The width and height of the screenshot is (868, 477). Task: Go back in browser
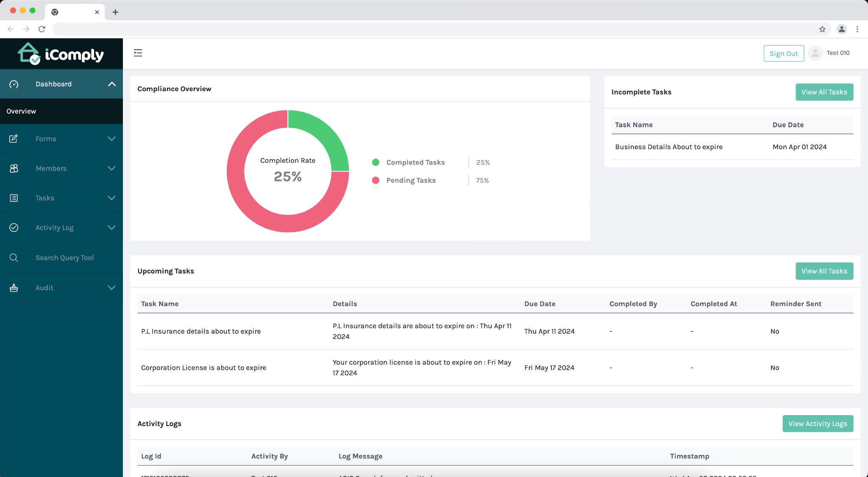pos(11,29)
